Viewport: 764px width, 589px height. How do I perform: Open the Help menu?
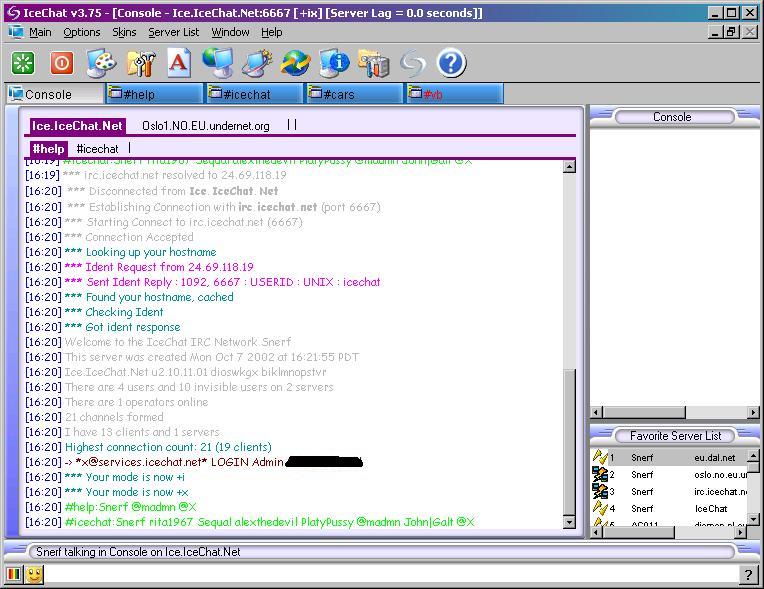click(271, 32)
